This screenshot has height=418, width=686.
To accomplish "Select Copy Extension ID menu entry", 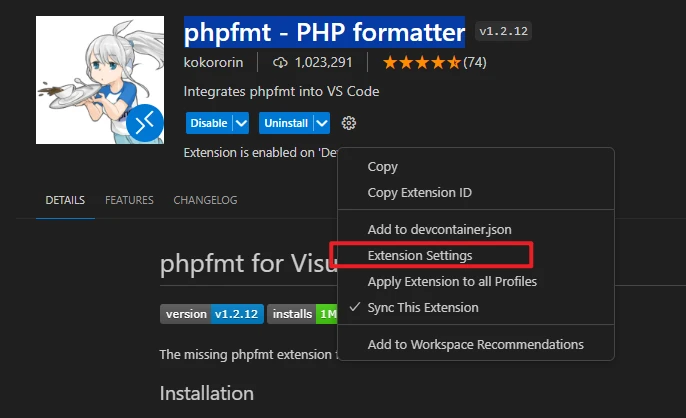I will (419, 192).
